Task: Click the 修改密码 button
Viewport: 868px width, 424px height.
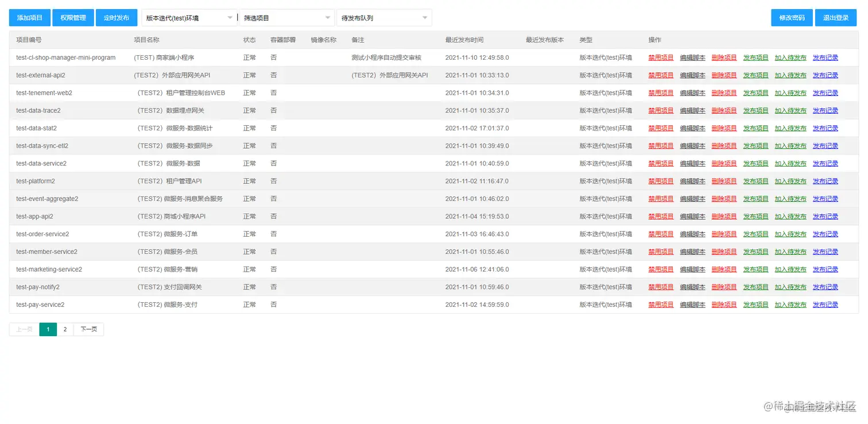Action: [x=792, y=18]
